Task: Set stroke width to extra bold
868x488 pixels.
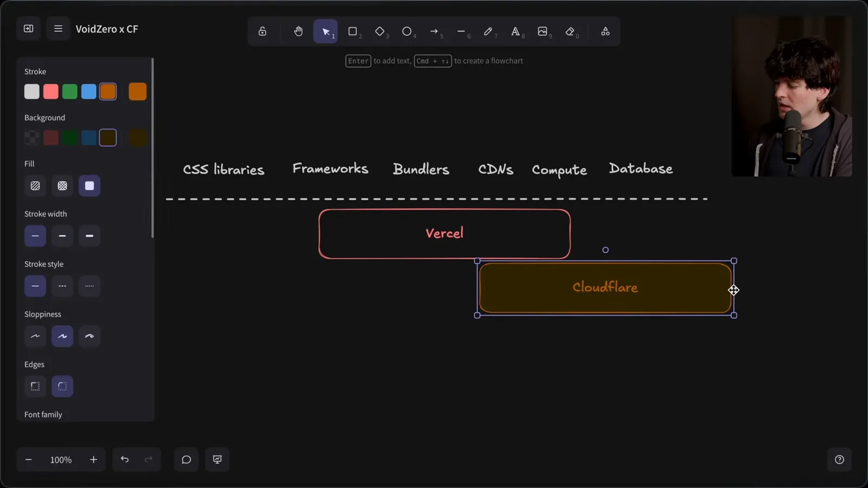Action: click(x=90, y=236)
